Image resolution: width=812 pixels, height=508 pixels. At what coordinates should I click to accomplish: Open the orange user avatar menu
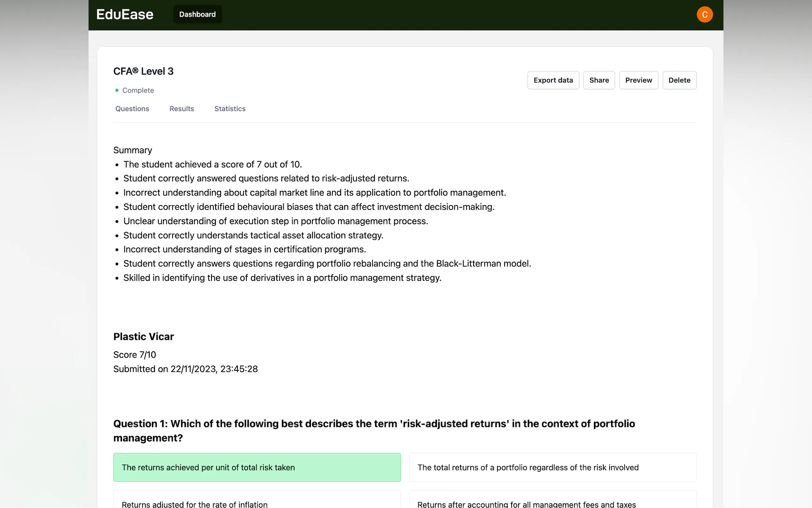pos(704,14)
